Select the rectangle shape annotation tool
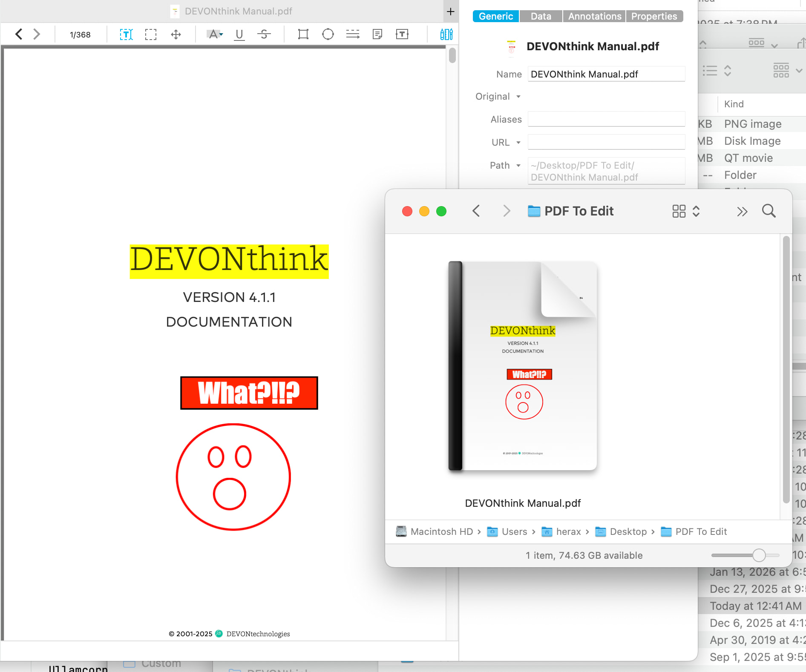 click(x=303, y=34)
